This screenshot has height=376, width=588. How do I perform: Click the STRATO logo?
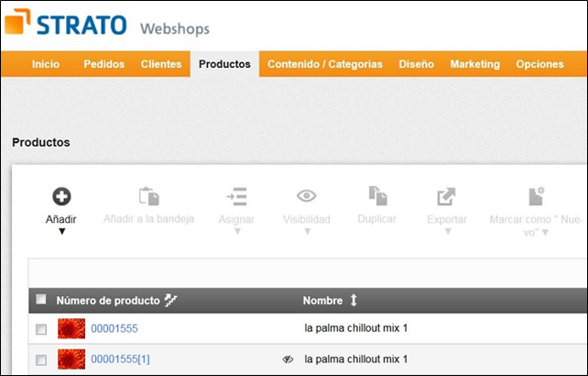(x=66, y=23)
